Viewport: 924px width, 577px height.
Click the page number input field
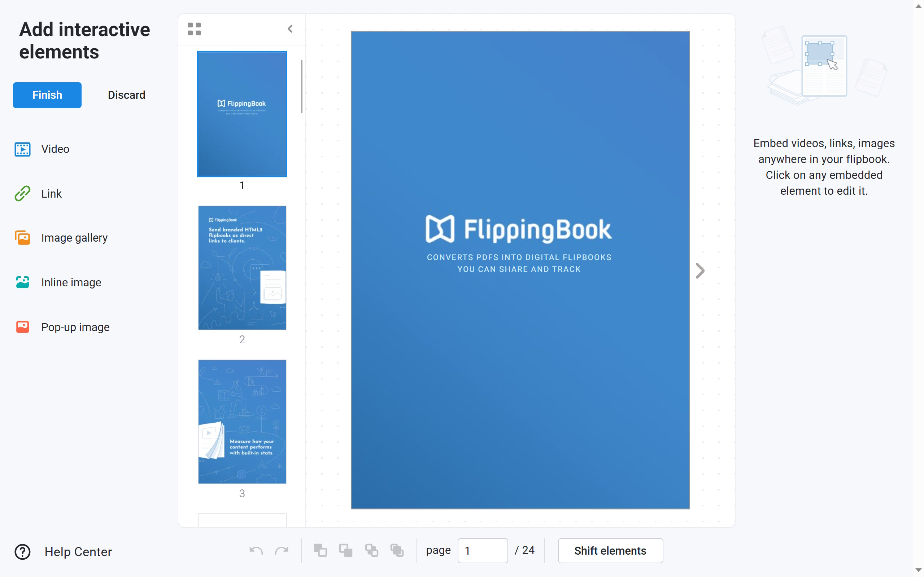(482, 550)
